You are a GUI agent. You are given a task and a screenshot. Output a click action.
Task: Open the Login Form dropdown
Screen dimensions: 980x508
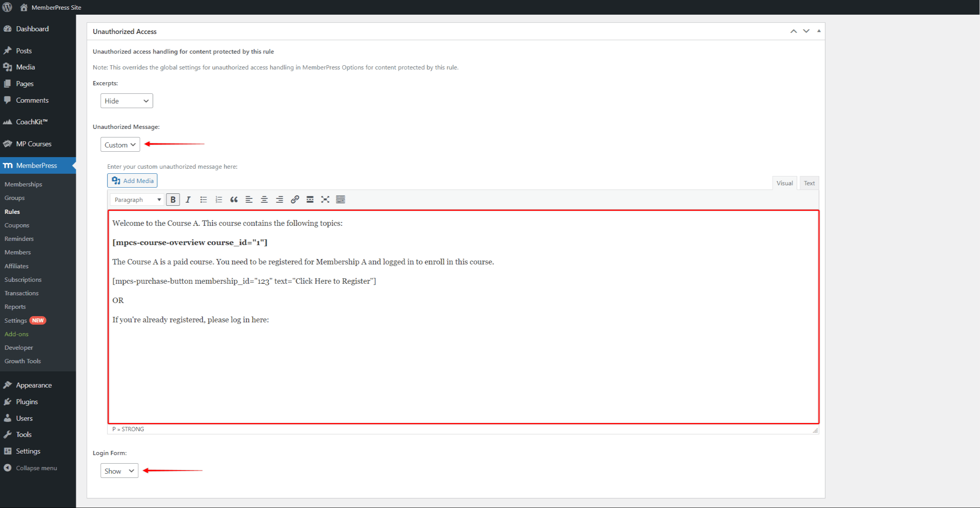point(119,471)
